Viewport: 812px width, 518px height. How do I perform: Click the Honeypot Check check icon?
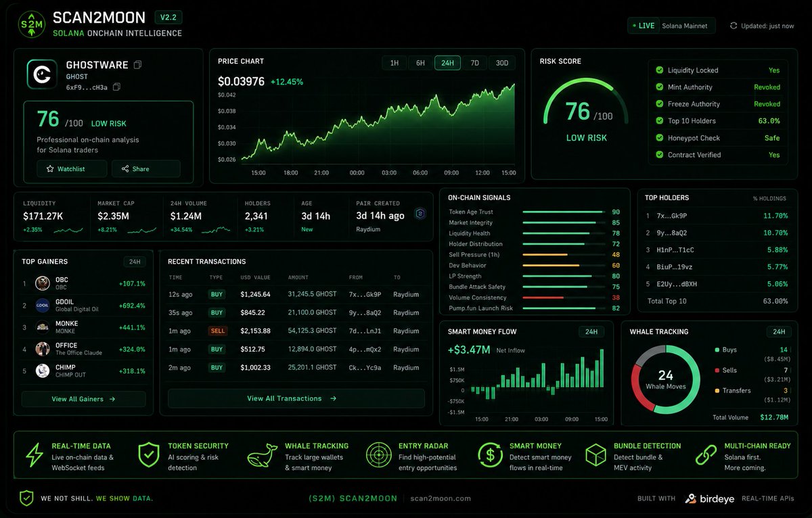coord(660,137)
